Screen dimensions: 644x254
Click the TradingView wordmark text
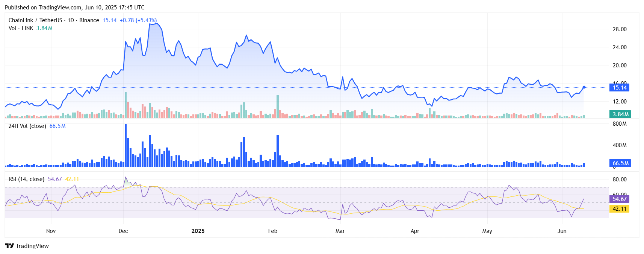click(x=32, y=246)
